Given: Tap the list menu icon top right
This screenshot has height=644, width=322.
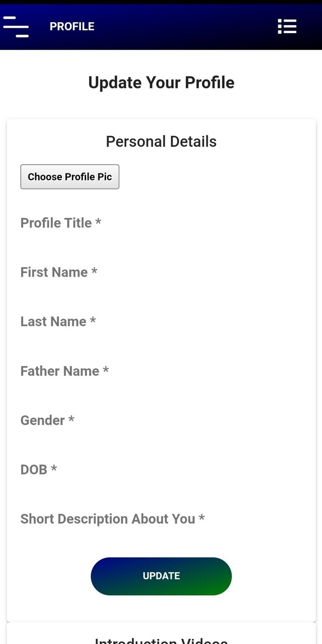Looking at the screenshot, I should tap(287, 26).
